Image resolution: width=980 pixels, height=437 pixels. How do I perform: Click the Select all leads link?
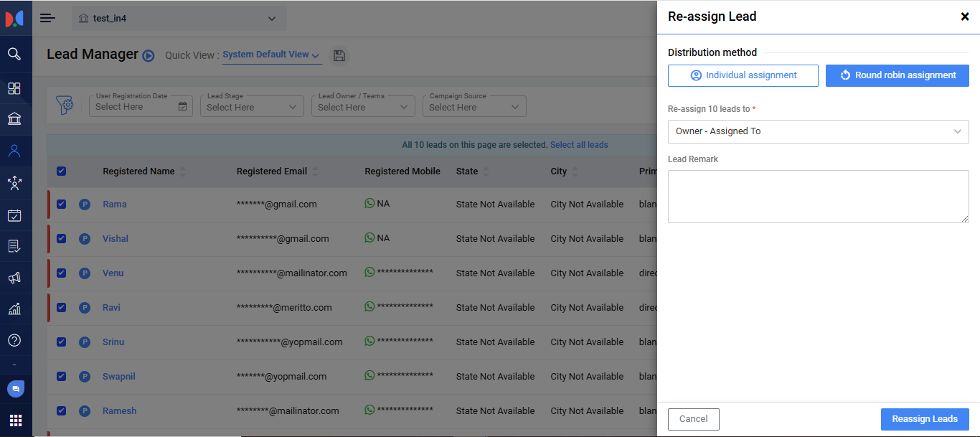coord(579,145)
